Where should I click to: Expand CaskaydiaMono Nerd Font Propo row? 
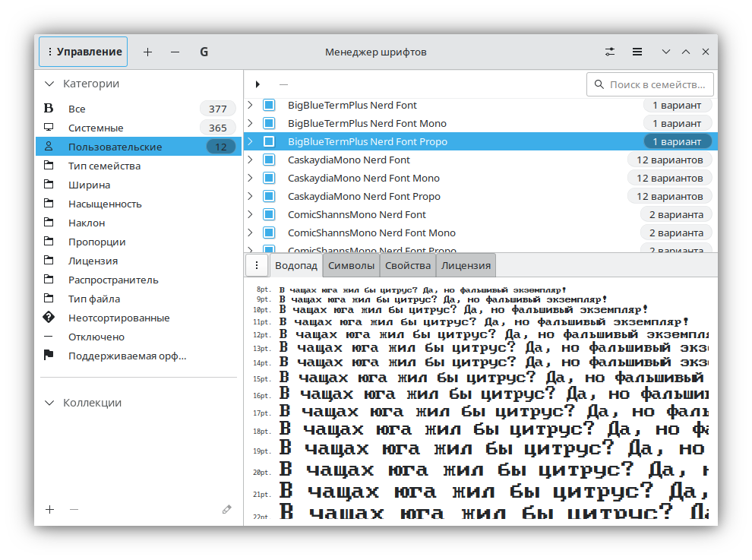250,196
